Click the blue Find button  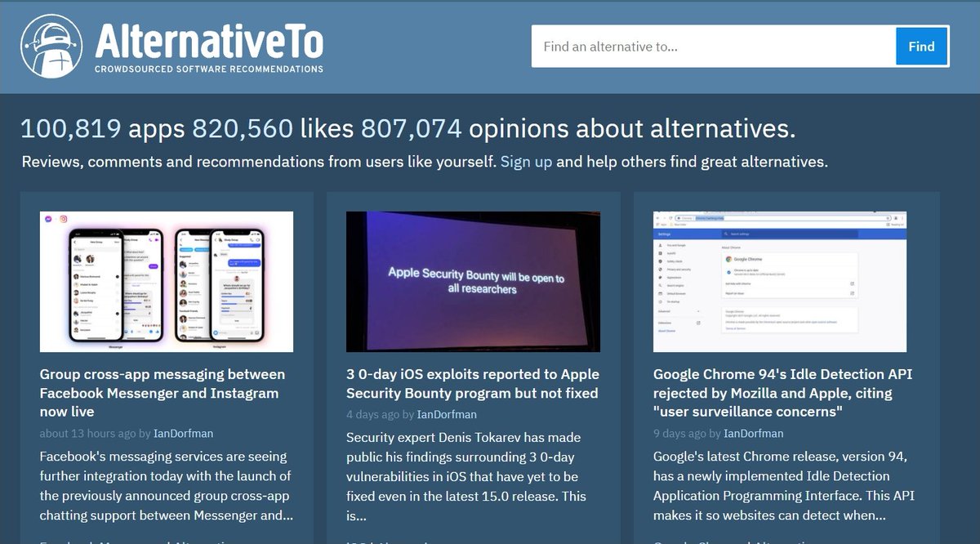pos(921,47)
